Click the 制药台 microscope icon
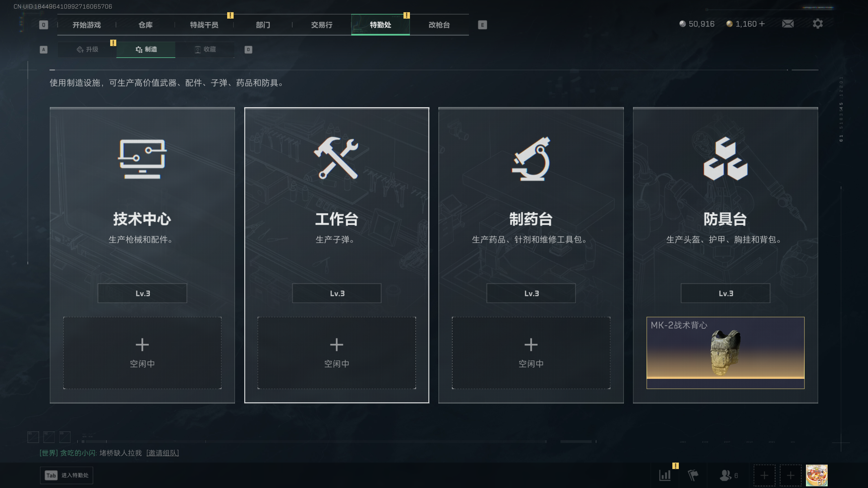Viewport: 868px width, 488px height. tap(531, 159)
